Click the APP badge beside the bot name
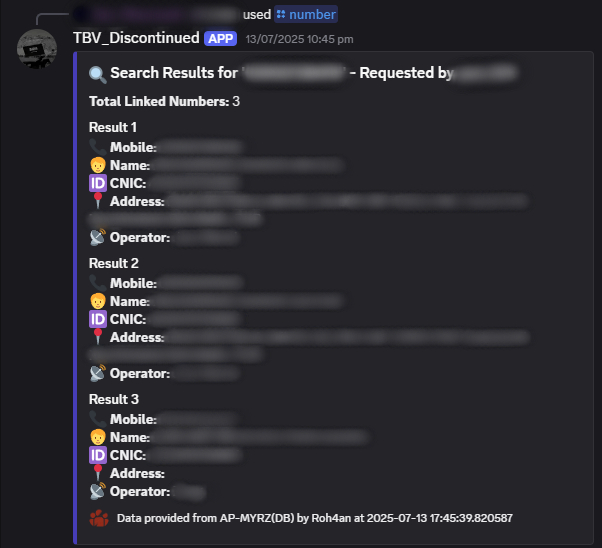 [x=220, y=38]
